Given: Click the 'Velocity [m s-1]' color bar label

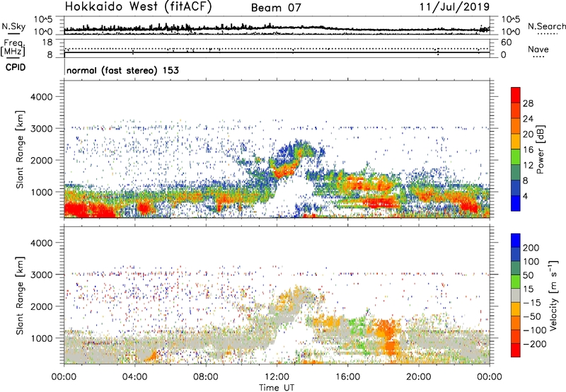Looking at the screenshot, I should point(553,295).
